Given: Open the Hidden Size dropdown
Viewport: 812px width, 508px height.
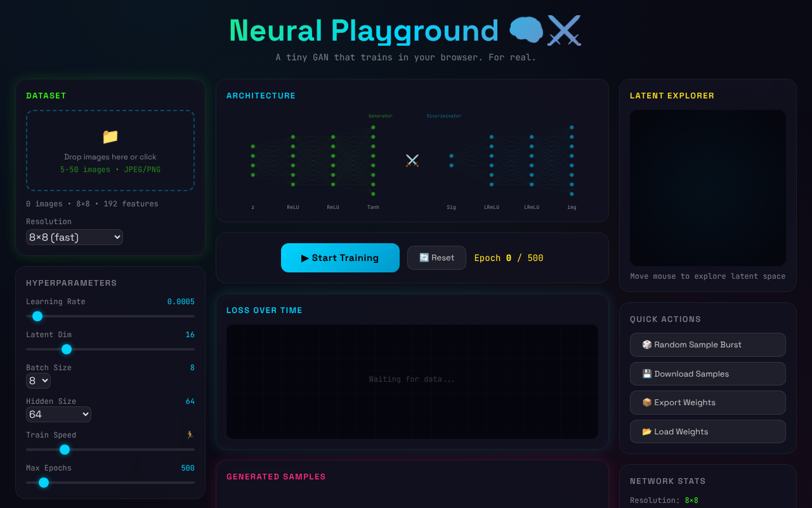Looking at the screenshot, I should click(58, 414).
